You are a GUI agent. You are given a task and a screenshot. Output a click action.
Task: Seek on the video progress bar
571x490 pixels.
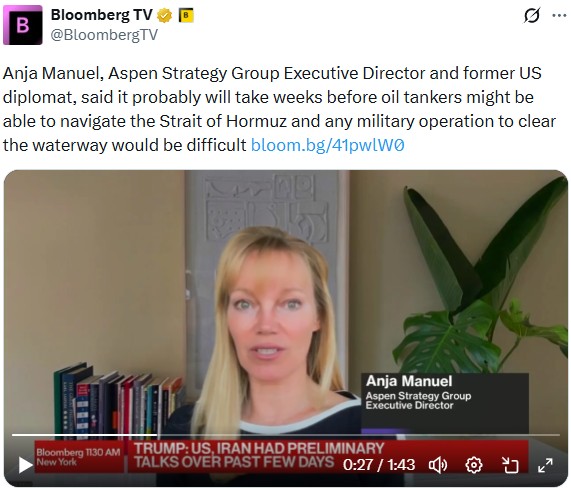[x=286, y=435]
